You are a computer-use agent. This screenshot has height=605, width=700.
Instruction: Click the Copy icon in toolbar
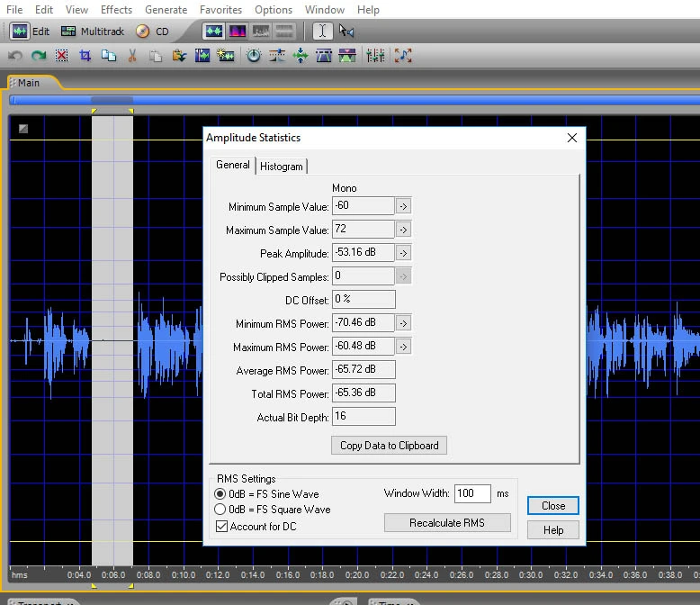point(109,56)
